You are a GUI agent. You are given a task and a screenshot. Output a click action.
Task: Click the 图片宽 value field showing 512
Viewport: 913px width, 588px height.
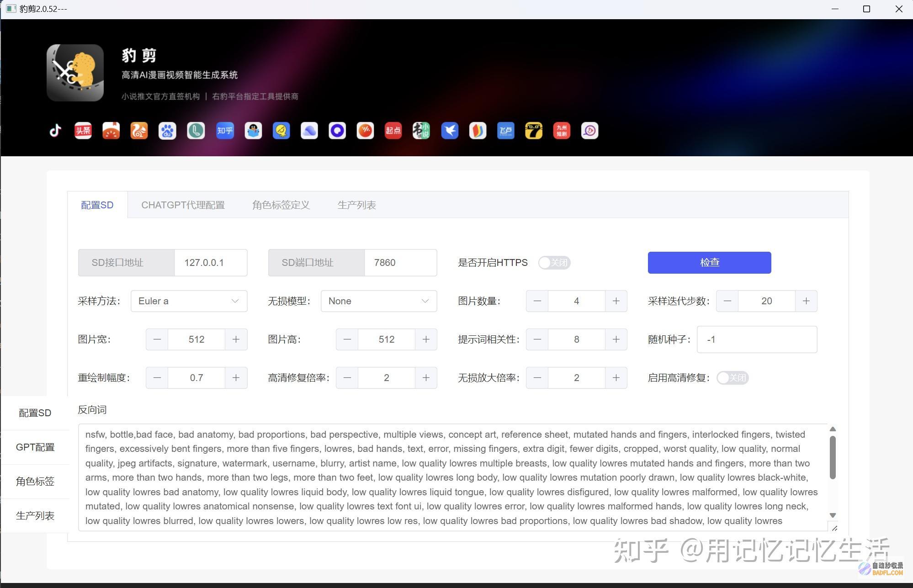(196, 339)
